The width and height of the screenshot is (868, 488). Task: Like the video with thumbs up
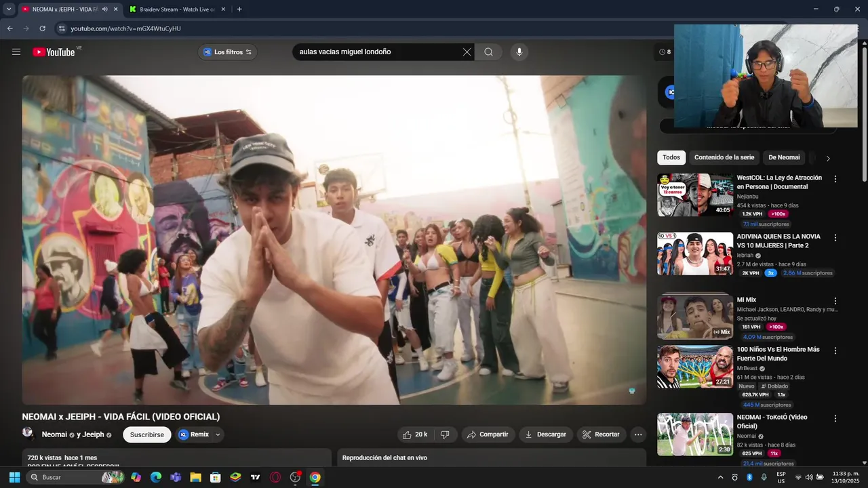(x=414, y=434)
